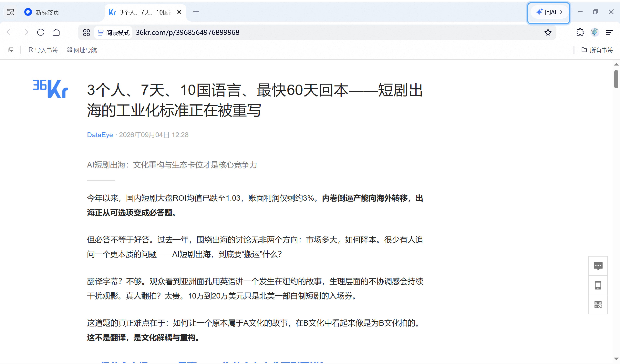Screen dimensions: 620x364
Task: Open the DataEye author link
Action: [x=100, y=135]
